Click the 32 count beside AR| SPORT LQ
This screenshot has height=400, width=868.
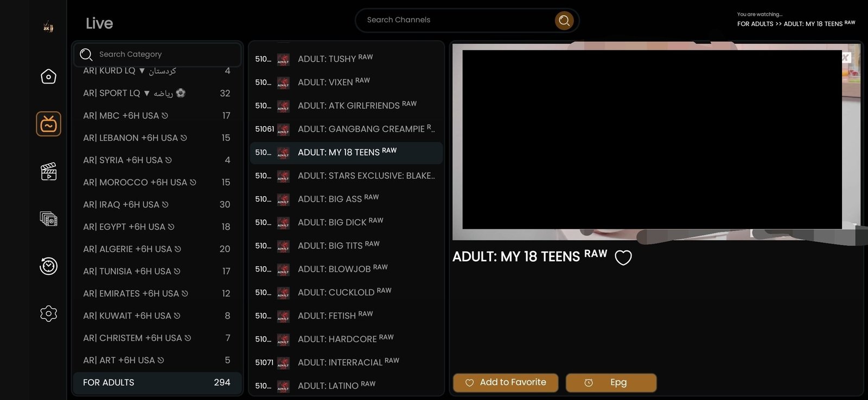click(x=225, y=93)
